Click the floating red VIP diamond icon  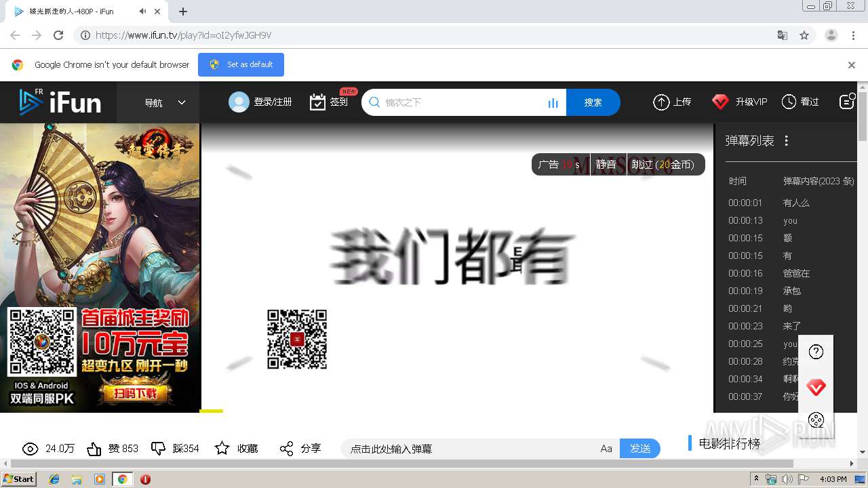pyautogui.click(x=816, y=388)
